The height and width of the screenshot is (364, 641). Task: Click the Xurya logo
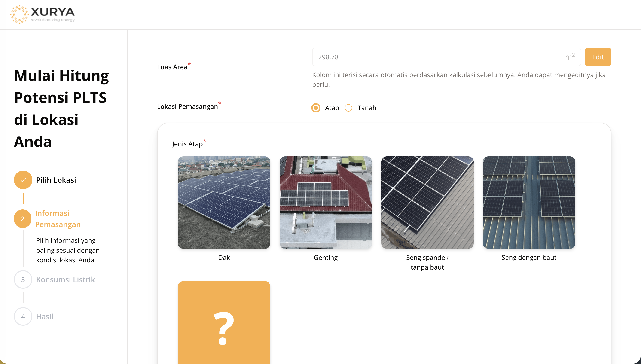pos(42,15)
